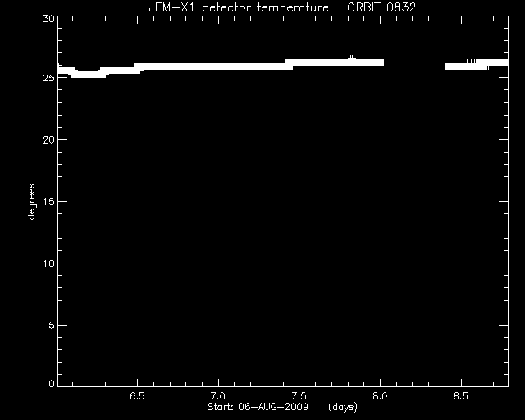Click the small spike marker atop the data band
The width and height of the screenshot is (525, 420).
[x=351, y=57]
